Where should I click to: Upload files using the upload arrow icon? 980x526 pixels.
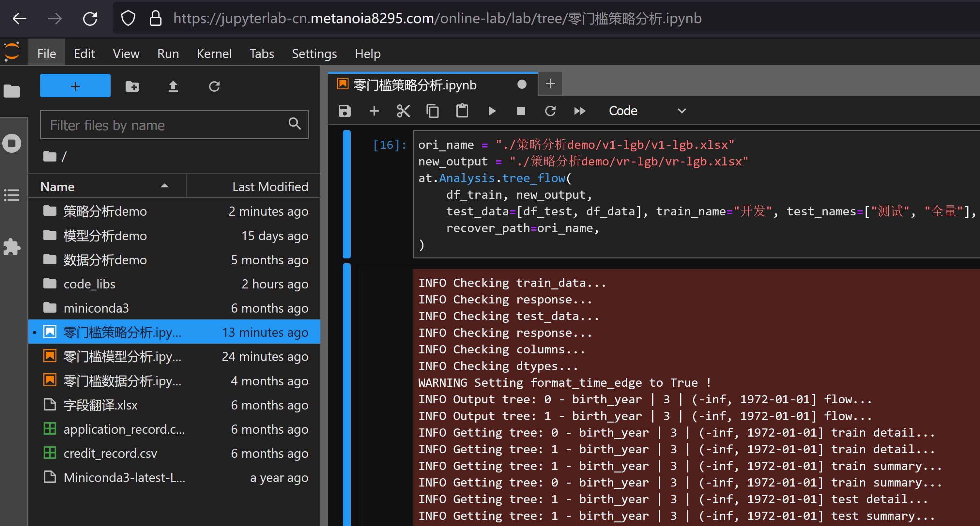(x=173, y=86)
